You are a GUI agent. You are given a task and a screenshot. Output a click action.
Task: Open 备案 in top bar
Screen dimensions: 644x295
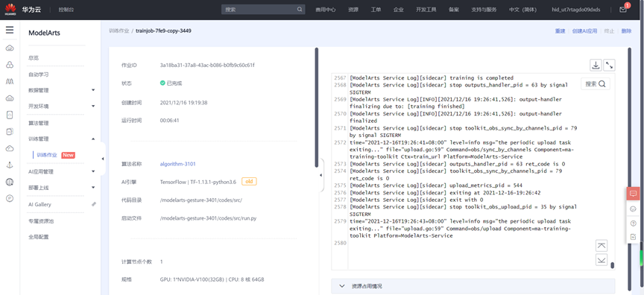click(x=454, y=10)
